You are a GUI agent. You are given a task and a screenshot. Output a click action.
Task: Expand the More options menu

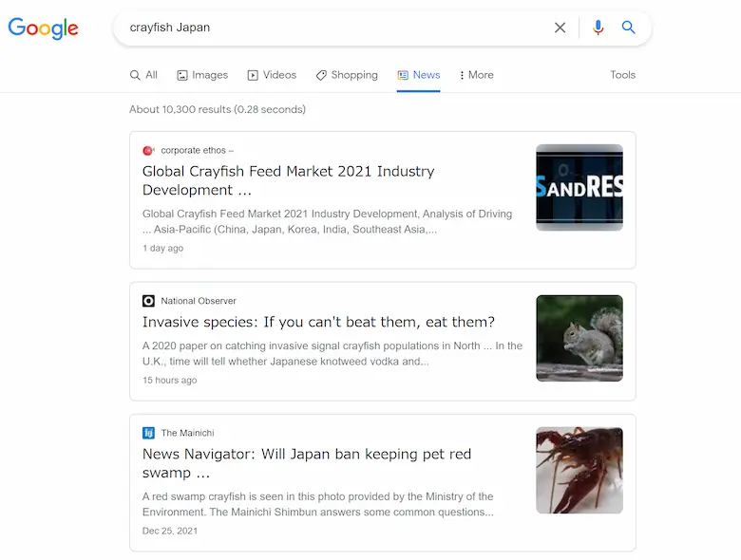[x=476, y=75]
